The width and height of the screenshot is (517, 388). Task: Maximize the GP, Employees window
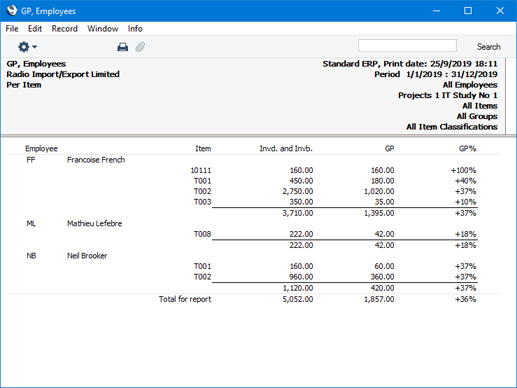[468, 11]
